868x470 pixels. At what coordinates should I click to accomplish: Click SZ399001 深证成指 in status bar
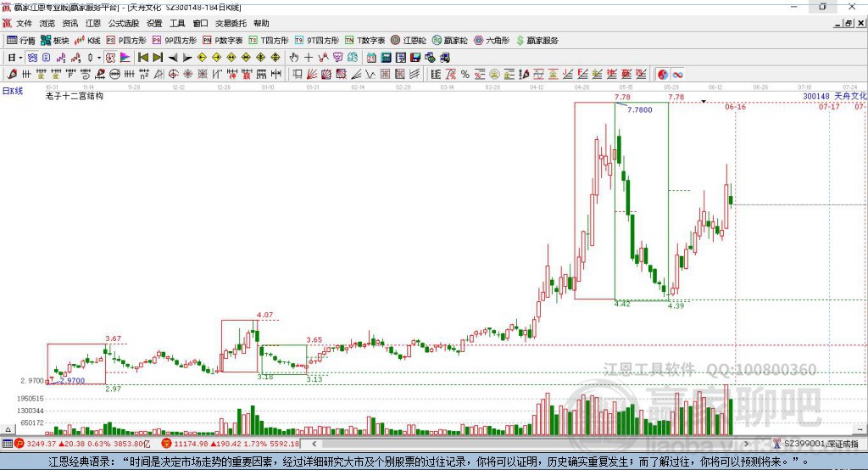click(821, 444)
